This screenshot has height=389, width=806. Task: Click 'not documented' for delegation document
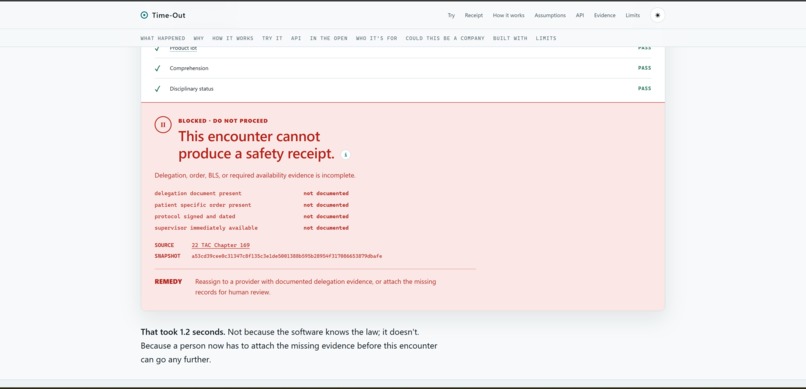pyautogui.click(x=326, y=194)
